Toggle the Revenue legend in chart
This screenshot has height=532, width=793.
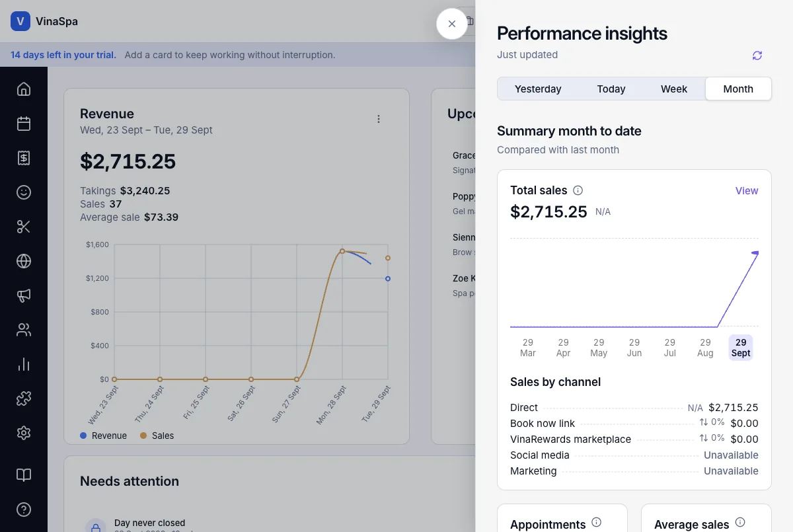click(x=103, y=436)
